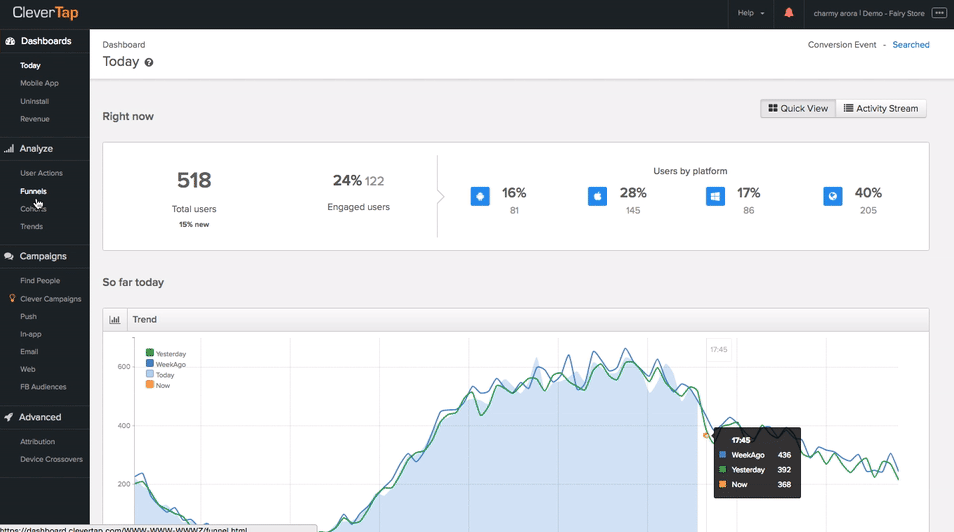Open In-app campaigns
954x532 pixels.
(x=31, y=334)
